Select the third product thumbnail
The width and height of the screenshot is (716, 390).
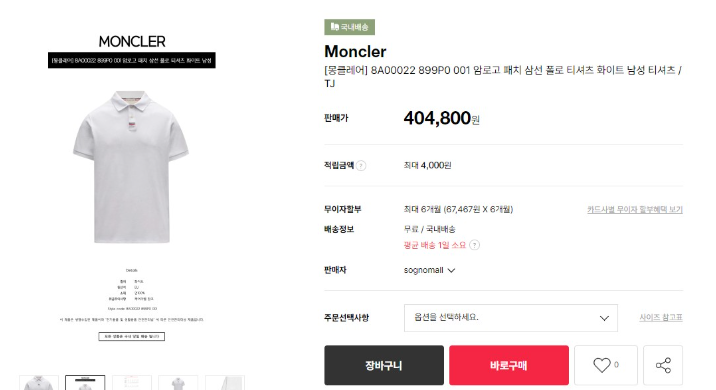click(132, 383)
